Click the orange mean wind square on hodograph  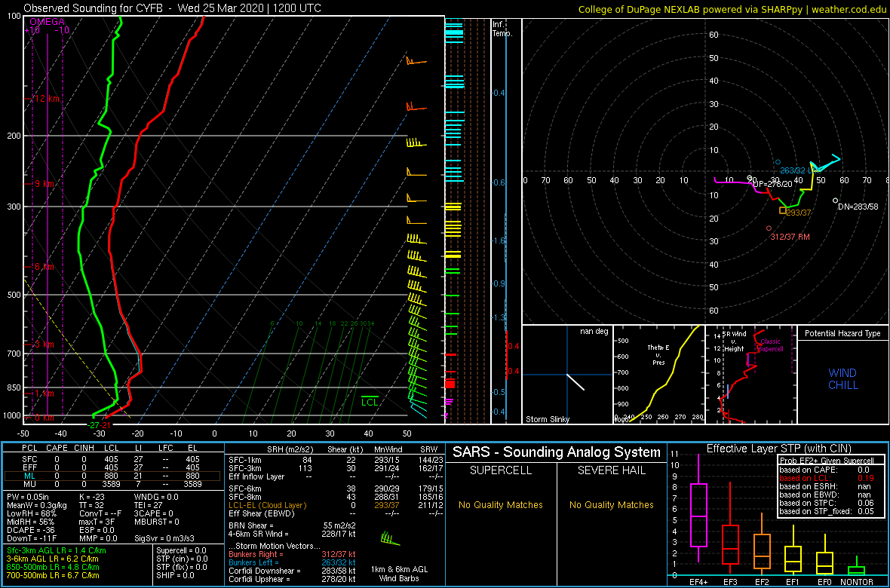tap(783, 210)
